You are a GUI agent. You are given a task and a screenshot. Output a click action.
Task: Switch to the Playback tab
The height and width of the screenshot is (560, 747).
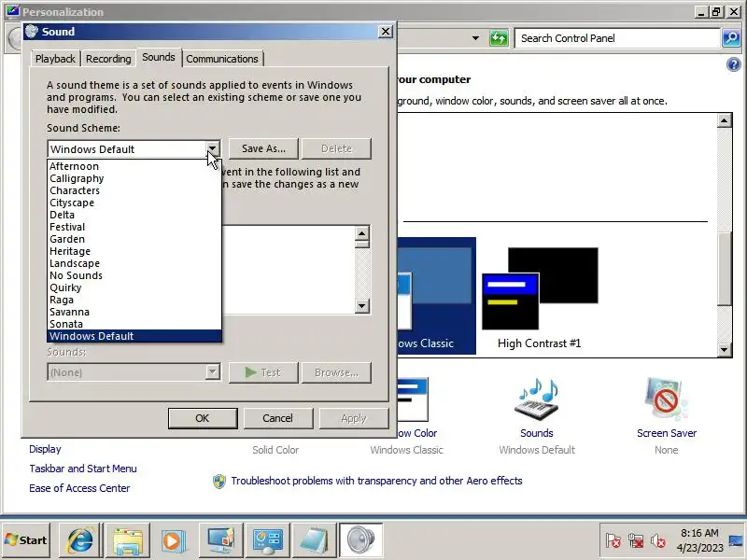coord(55,59)
